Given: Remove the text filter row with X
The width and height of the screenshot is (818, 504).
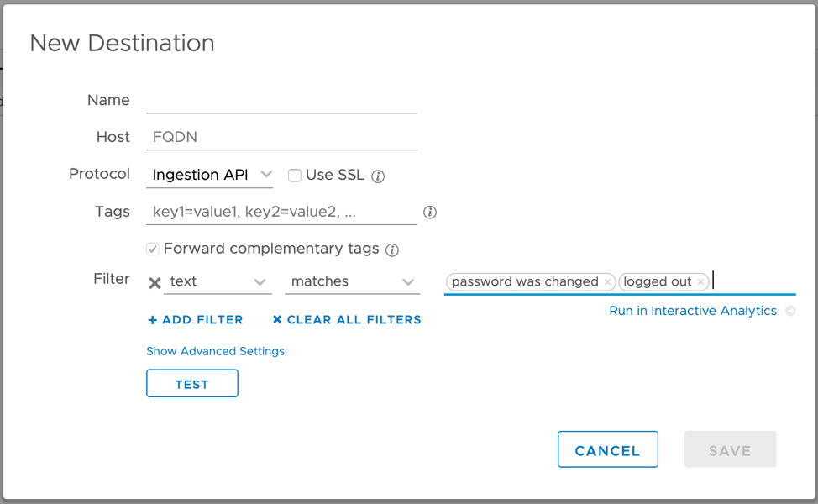Looking at the screenshot, I should coord(155,282).
